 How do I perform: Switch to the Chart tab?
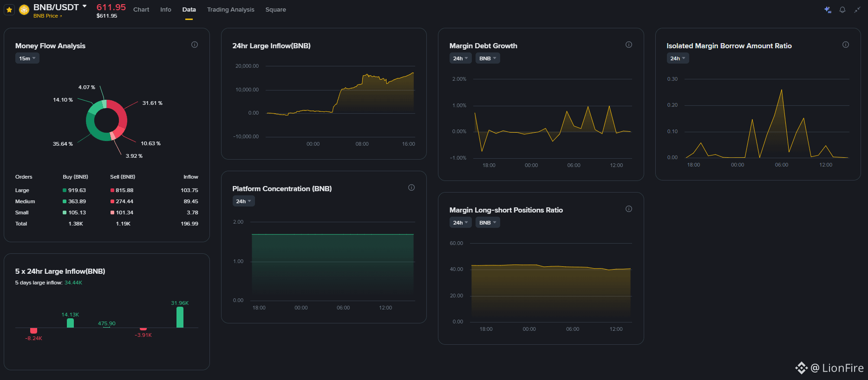click(x=141, y=9)
